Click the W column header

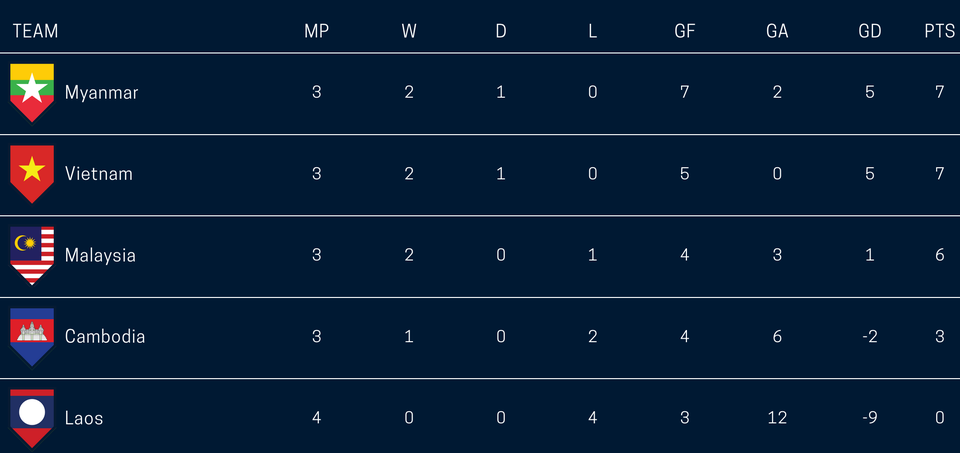[x=409, y=31]
